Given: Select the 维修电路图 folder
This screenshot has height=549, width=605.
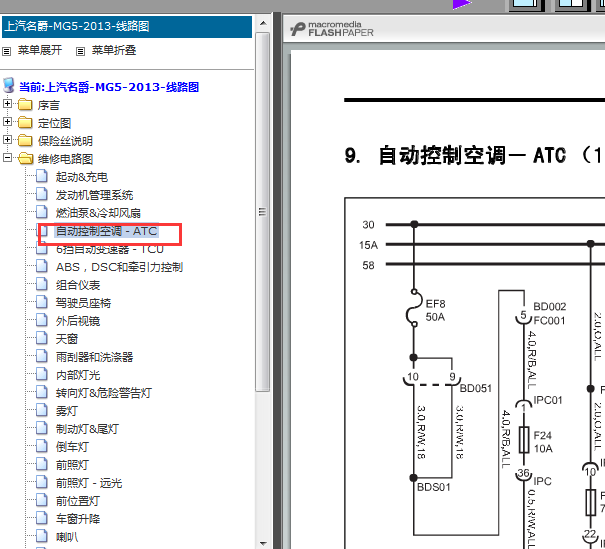Looking at the screenshot, I should [x=65, y=159].
